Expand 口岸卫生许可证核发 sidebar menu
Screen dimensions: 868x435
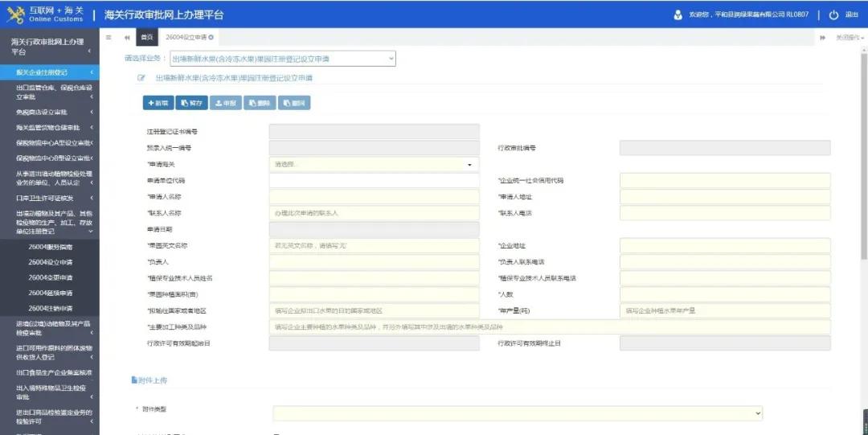tap(48, 198)
